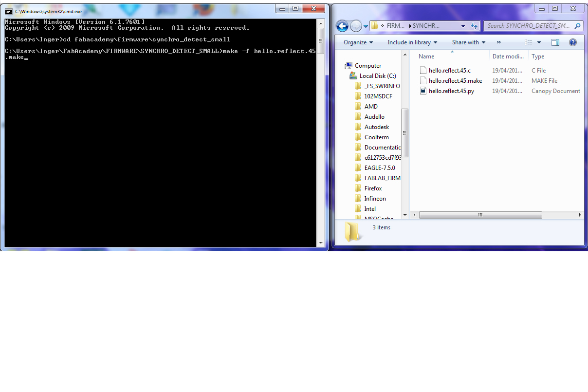This screenshot has width=588, height=392.
Task: Click the cmd window scroll up arrow
Action: pos(321,23)
